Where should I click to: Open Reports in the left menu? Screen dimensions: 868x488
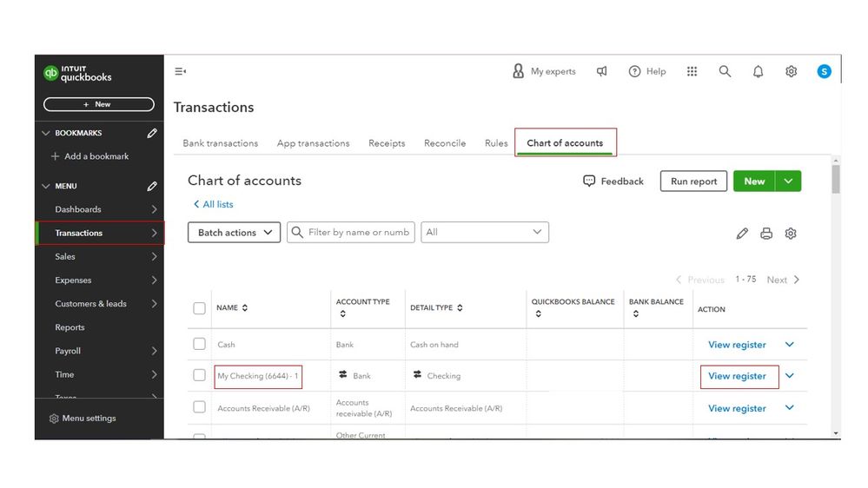[70, 327]
